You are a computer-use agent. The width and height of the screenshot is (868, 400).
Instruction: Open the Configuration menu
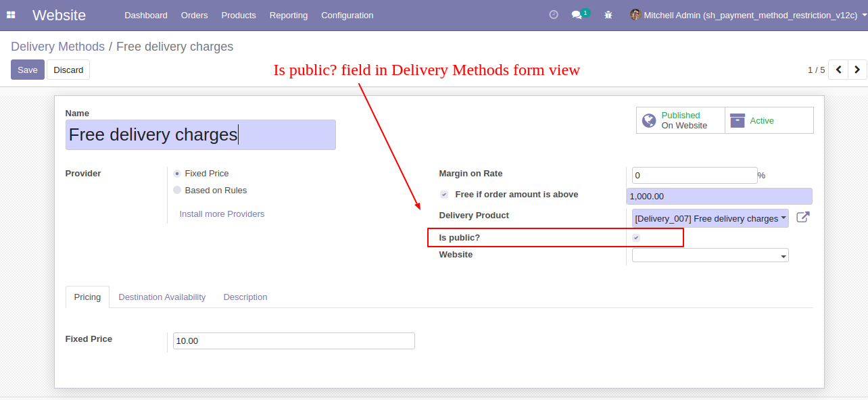[347, 15]
